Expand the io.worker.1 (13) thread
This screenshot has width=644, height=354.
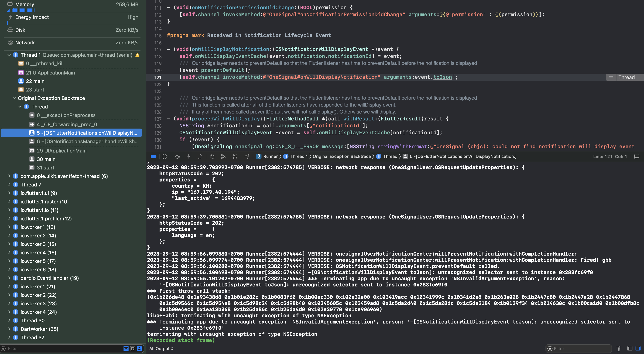[x=9, y=227]
